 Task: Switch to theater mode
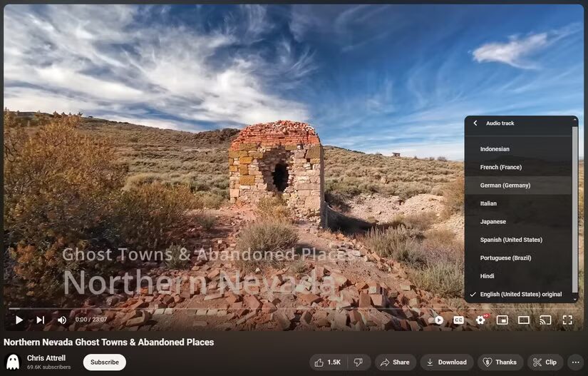tap(524, 320)
